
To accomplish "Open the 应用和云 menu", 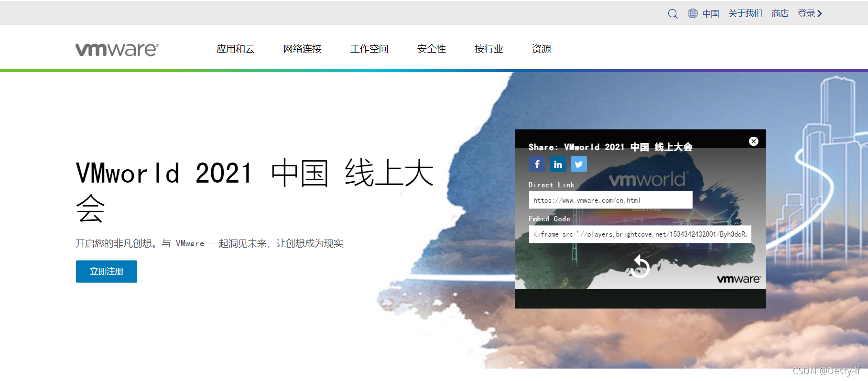I will point(235,49).
